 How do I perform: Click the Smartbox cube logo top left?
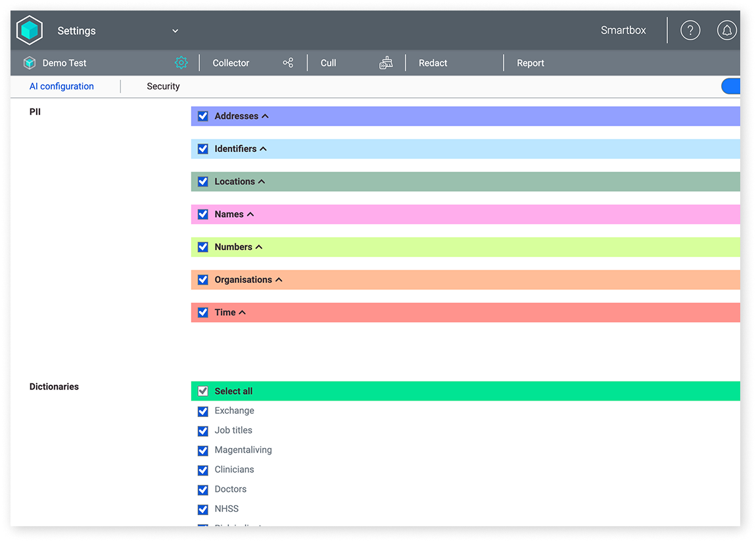tap(29, 30)
